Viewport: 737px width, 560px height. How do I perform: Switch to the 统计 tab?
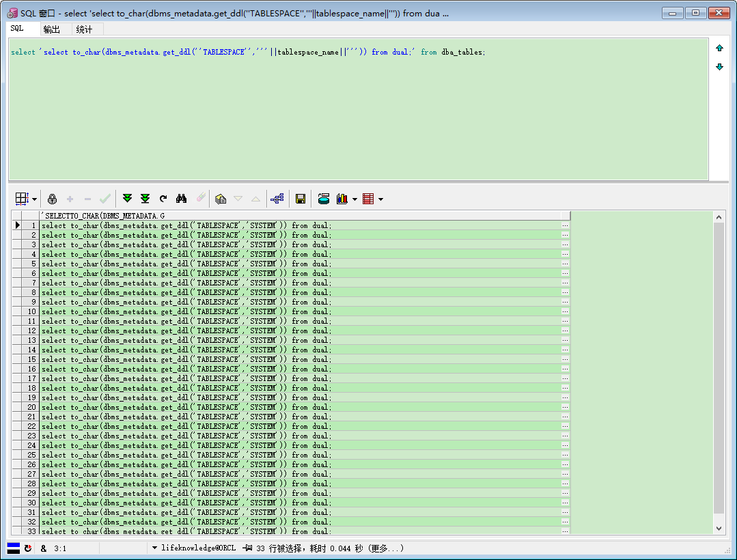pos(84,29)
